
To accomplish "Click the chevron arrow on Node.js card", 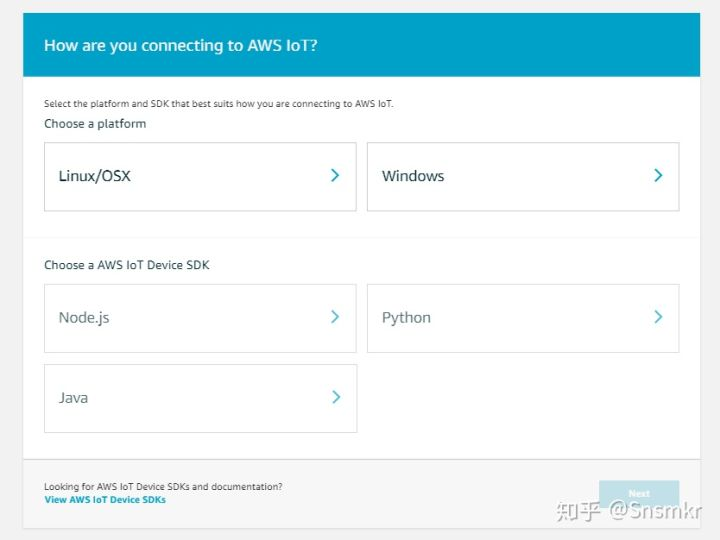I will pos(335,316).
